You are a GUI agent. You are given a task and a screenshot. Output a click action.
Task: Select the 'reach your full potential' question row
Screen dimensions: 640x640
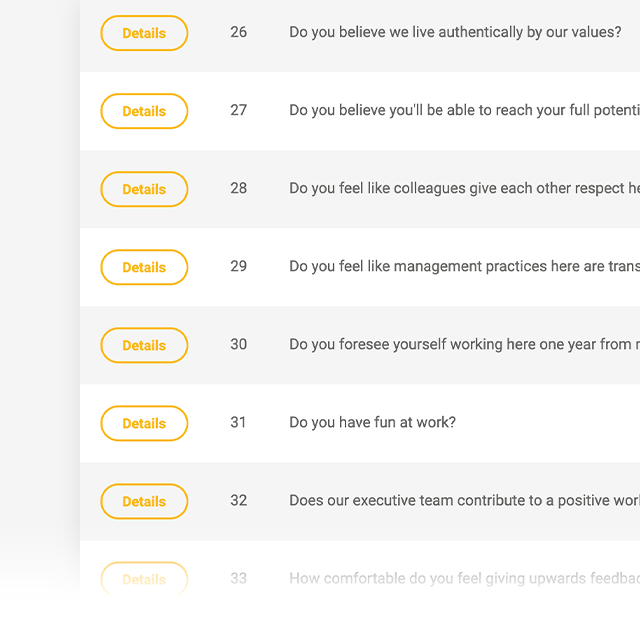click(464, 110)
